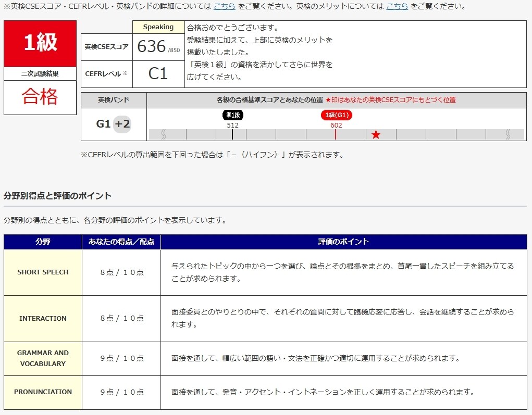Image resolution: width=532 pixels, height=415 pixels.
Task: Click the red star score position marker
Action: click(376, 135)
